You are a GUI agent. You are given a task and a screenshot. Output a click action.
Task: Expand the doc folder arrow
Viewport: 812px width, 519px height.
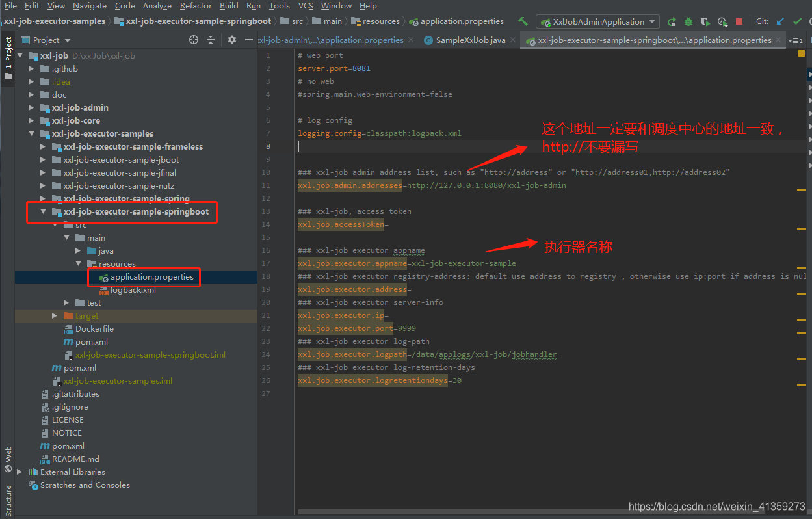pyautogui.click(x=31, y=94)
